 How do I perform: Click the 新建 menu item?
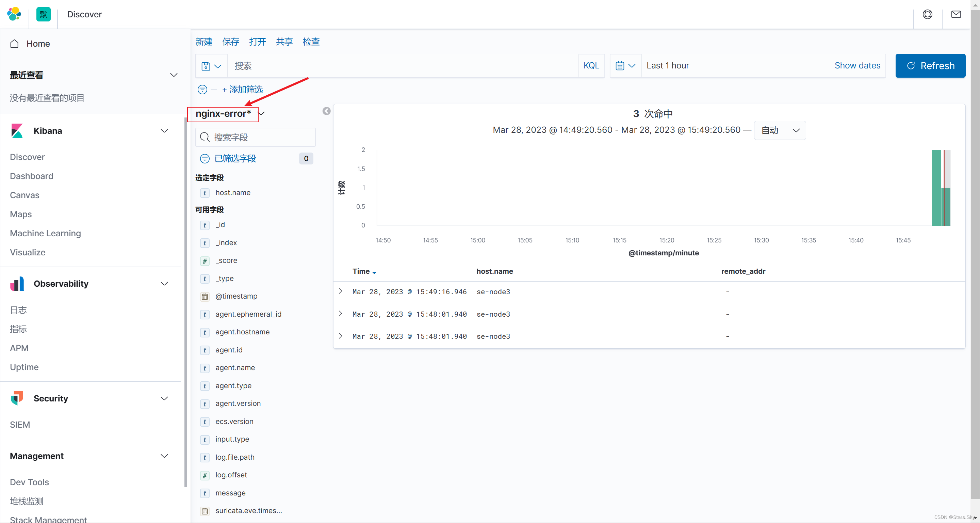click(x=204, y=42)
